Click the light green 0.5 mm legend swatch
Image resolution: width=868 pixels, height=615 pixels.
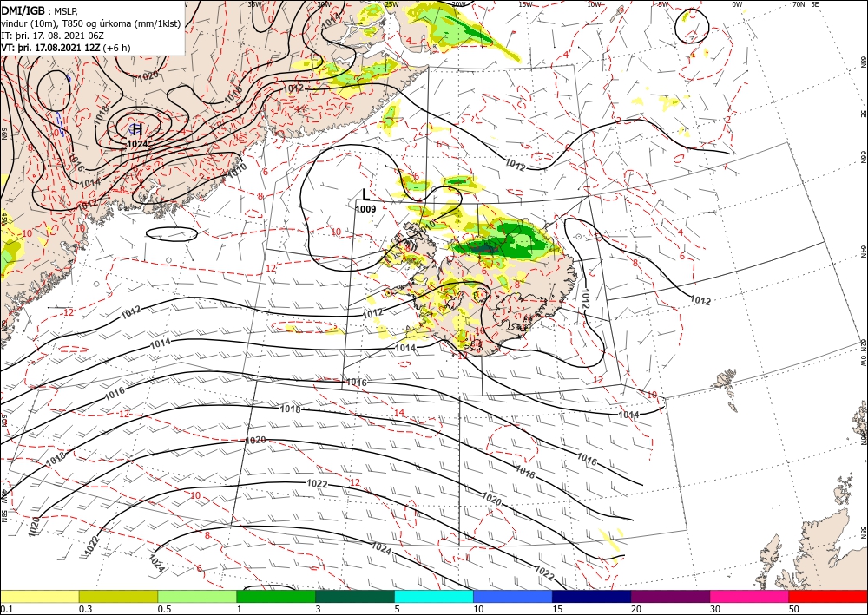click(x=197, y=596)
